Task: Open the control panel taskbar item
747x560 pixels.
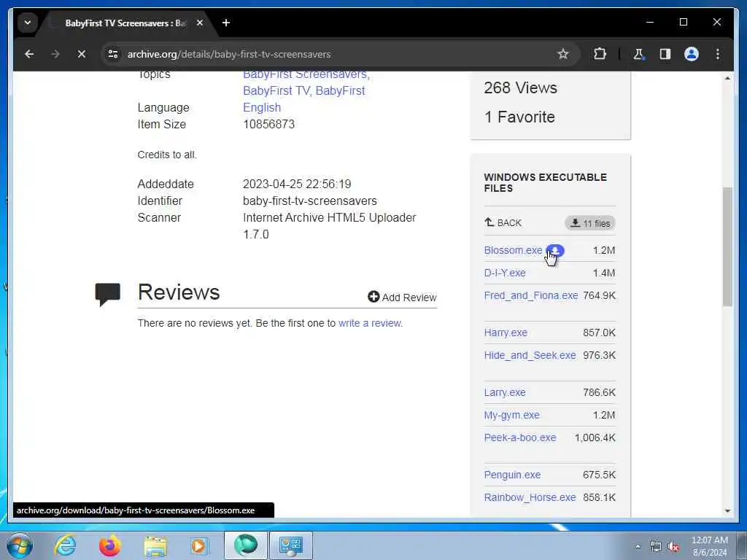Action: click(291, 545)
